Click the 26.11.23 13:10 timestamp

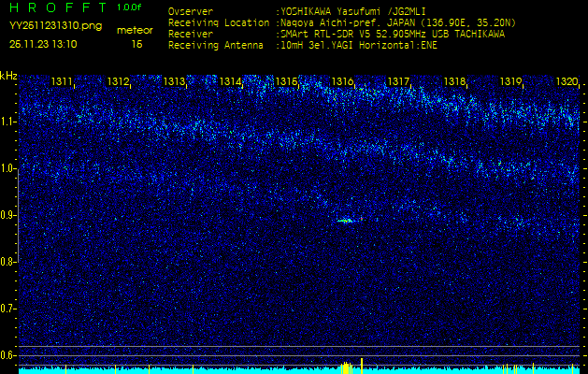(43, 44)
